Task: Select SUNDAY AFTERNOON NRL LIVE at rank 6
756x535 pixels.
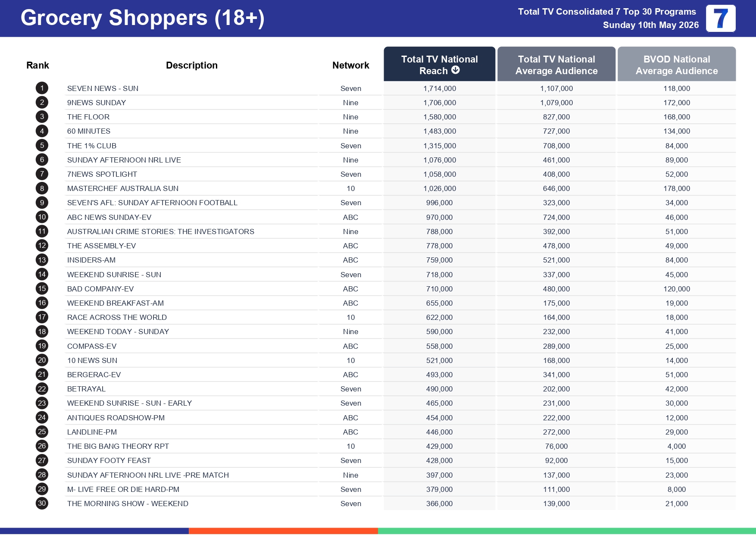Action: point(124,160)
